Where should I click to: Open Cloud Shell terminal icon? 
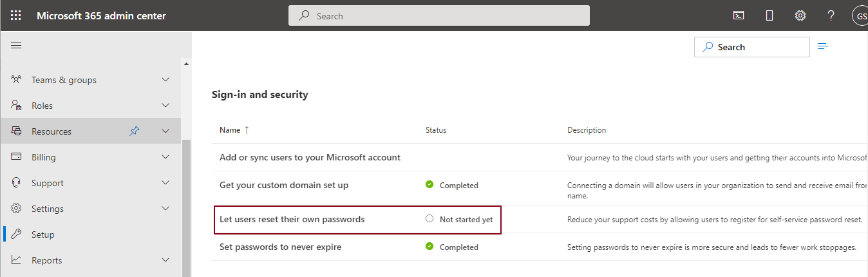click(739, 15)
